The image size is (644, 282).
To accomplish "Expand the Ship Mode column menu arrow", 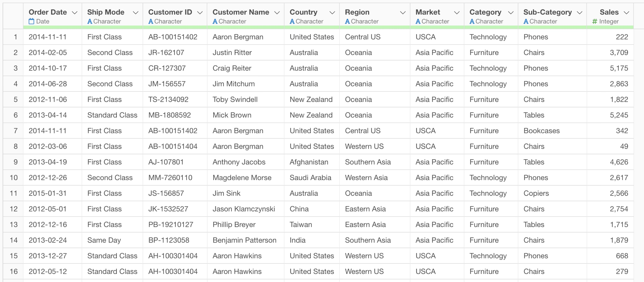I will click(136, 13).
